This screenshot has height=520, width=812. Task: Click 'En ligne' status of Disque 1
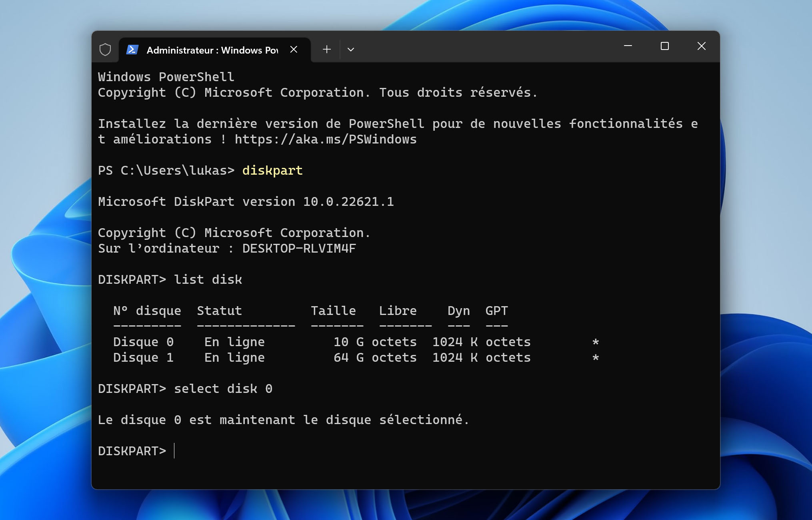234,357
